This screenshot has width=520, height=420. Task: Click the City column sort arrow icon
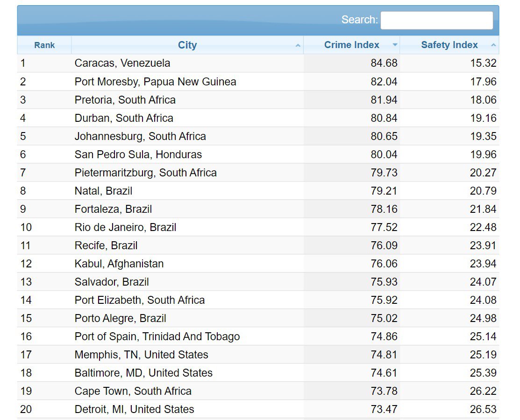[298, 45]
